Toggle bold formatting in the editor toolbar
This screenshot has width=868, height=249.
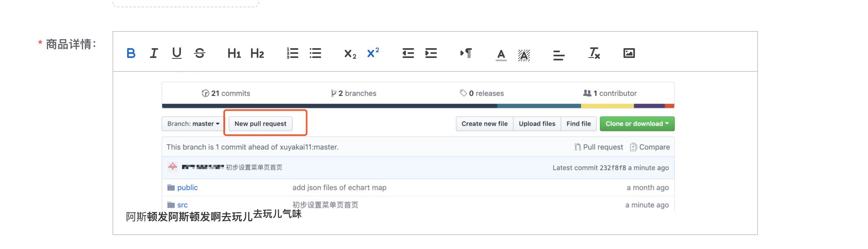[131, 53]
